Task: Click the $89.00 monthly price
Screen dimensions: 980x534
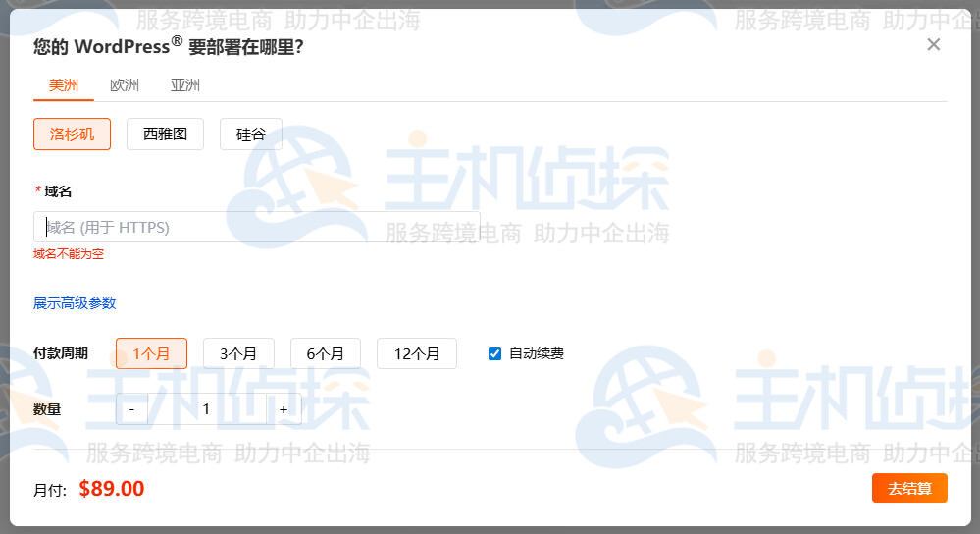Action: 111,488
